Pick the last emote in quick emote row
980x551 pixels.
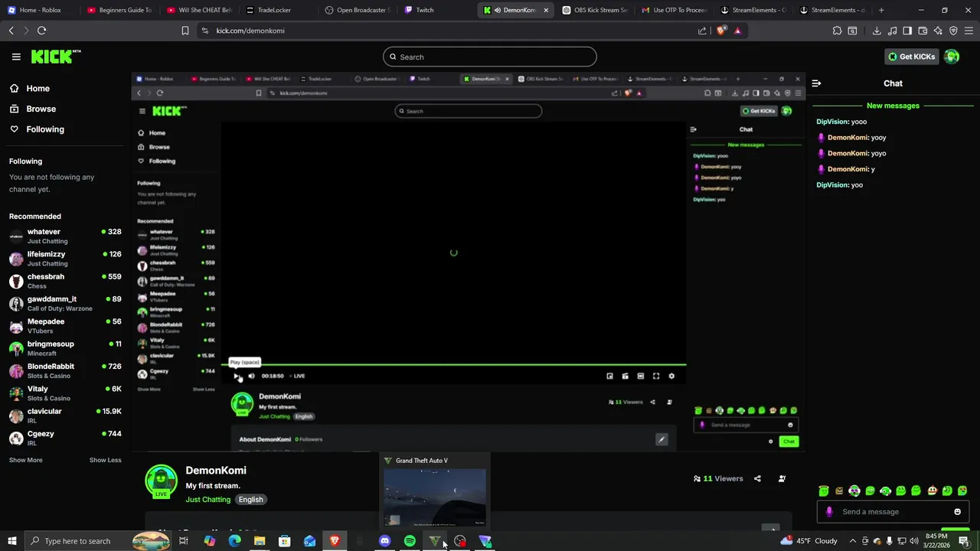coord(962,491)
